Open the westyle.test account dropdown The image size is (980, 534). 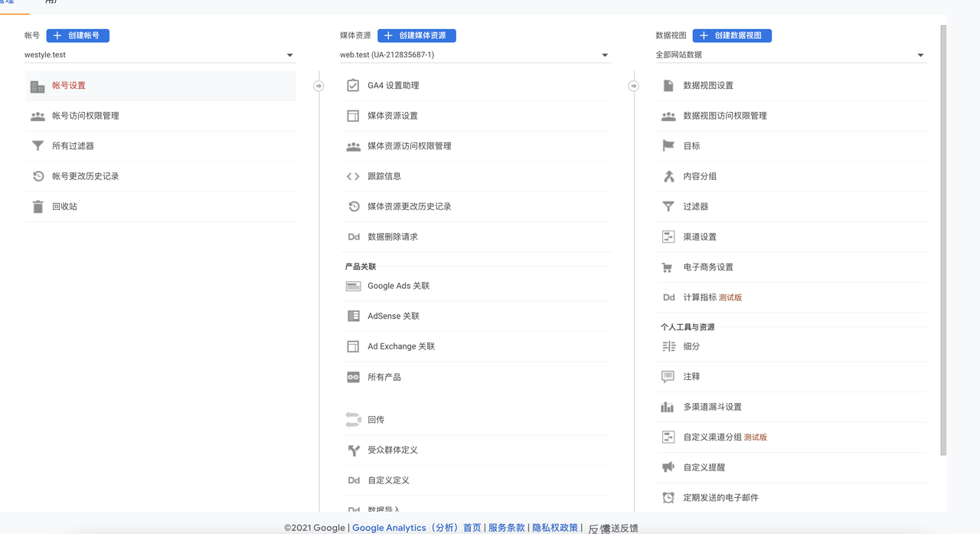(159, 55)
